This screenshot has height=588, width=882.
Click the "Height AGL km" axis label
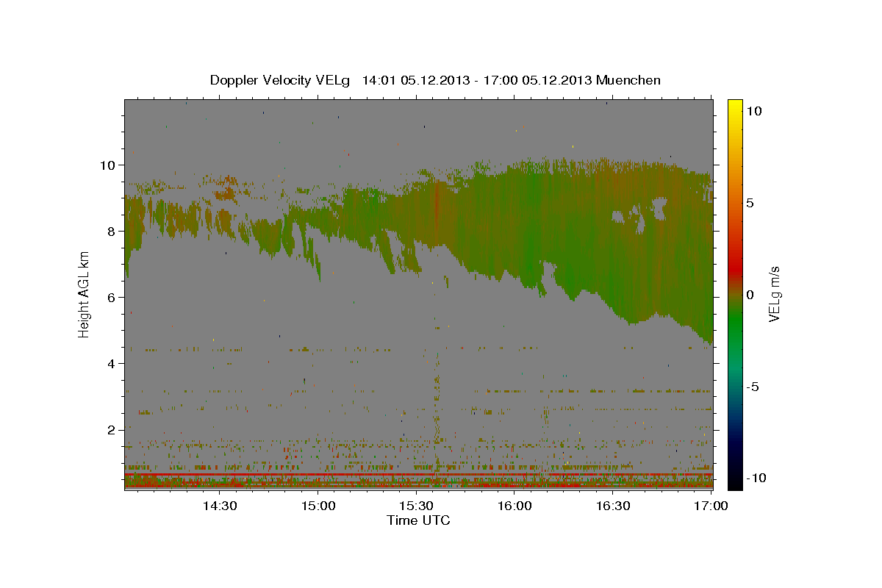coord(84,294)
